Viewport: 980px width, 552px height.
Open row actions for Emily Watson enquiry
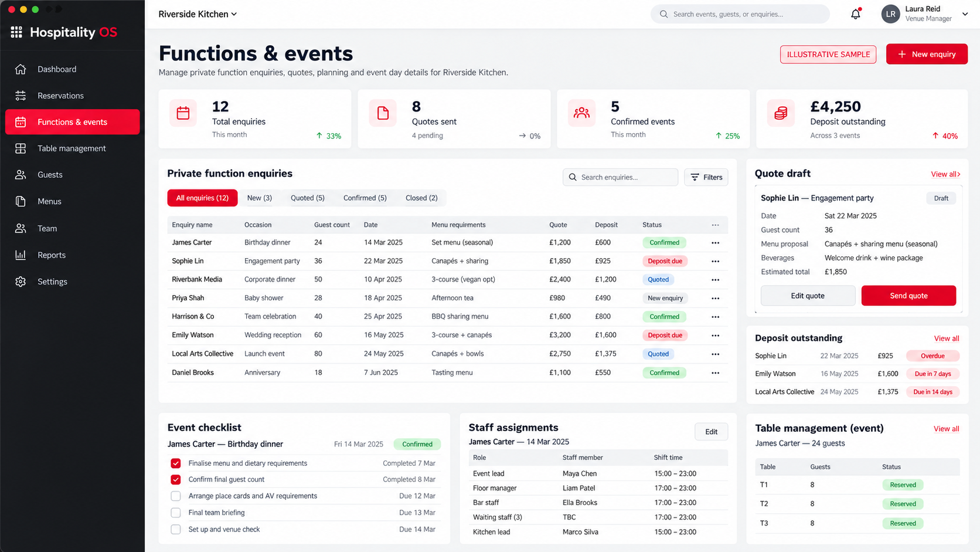click(x=715, y=336)
